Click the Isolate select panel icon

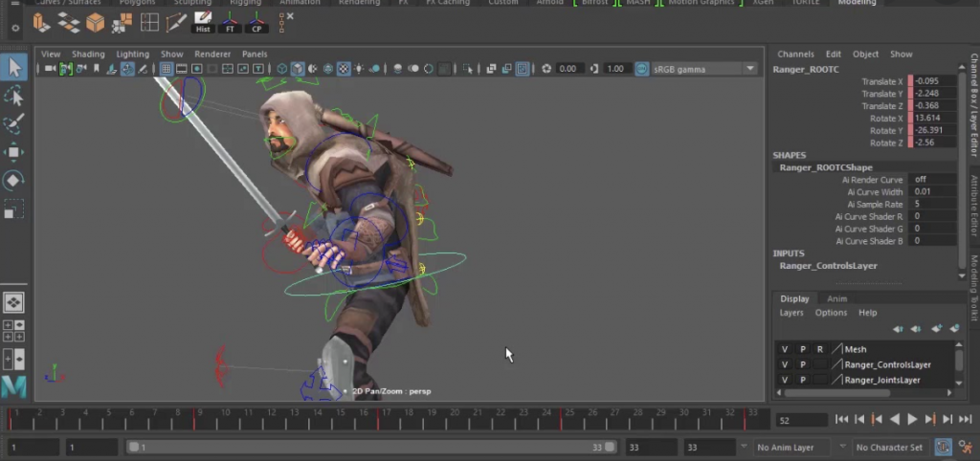(467, 69)
